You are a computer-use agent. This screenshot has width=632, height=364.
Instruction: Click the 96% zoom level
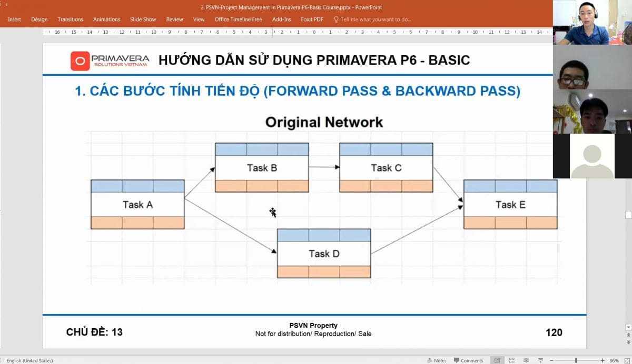614,360
